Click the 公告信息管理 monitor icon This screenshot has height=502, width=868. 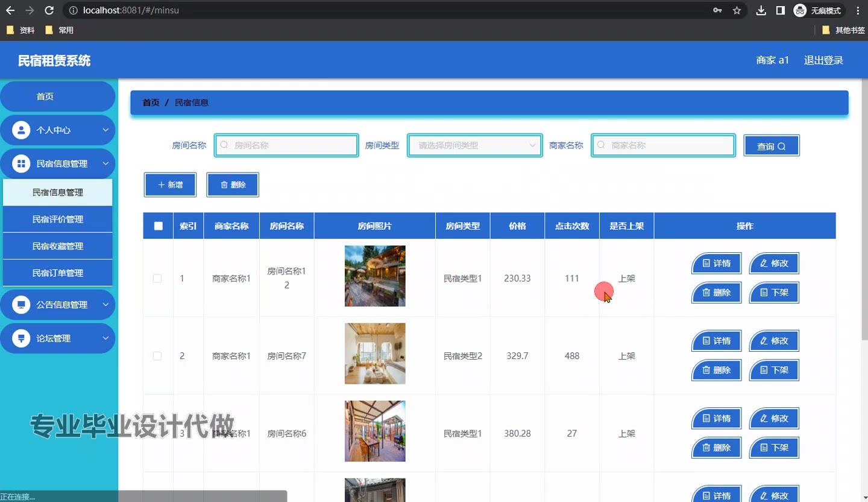point(21,305)
